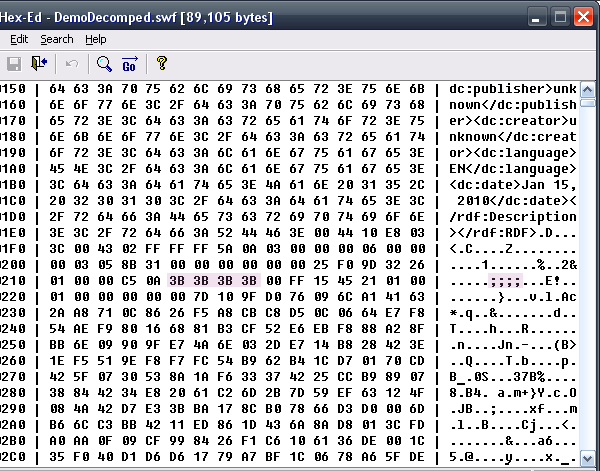This screenshot has width=600, height=471.
Task: Open the Edit menu
Action: 19,39
